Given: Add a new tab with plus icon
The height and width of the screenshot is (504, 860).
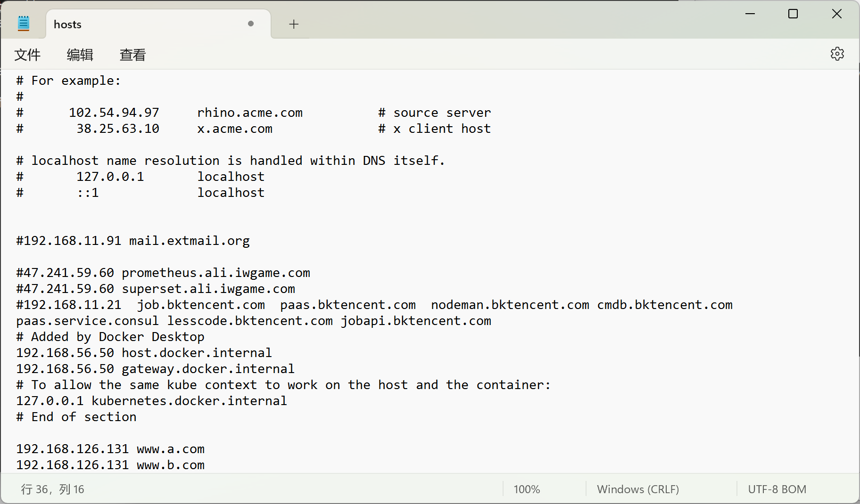Looking at the screenshot, I should [294, 24].
